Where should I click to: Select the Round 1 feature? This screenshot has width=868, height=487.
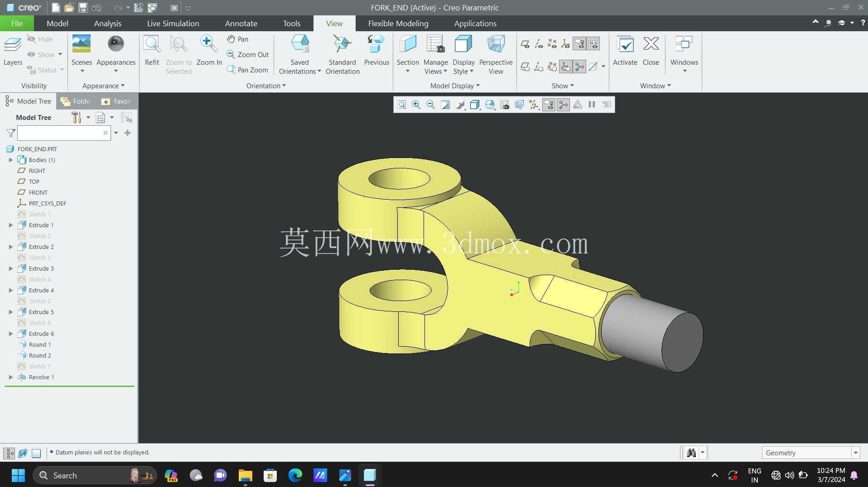click(40, 344)
